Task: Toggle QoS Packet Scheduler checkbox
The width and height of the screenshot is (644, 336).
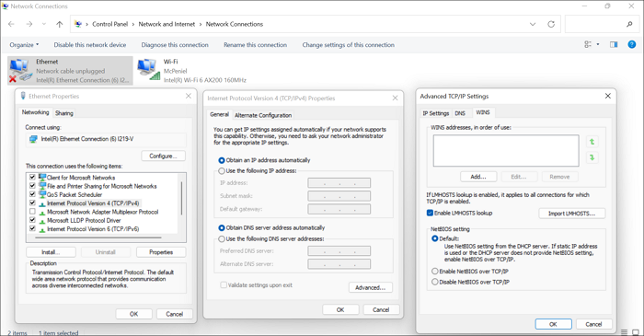Action: pos(32,194)
